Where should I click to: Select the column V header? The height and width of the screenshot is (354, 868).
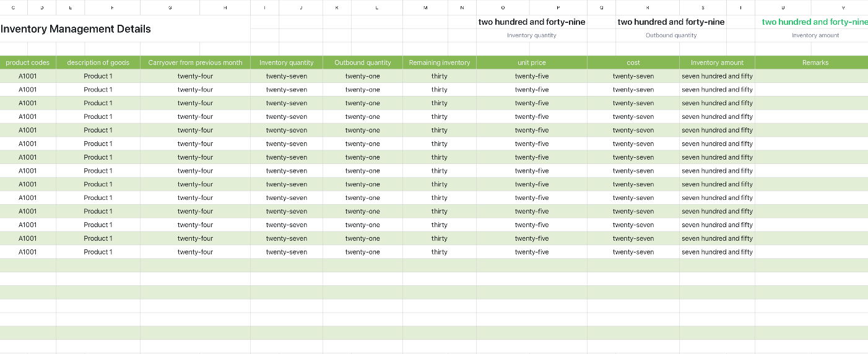pos(840,7)
